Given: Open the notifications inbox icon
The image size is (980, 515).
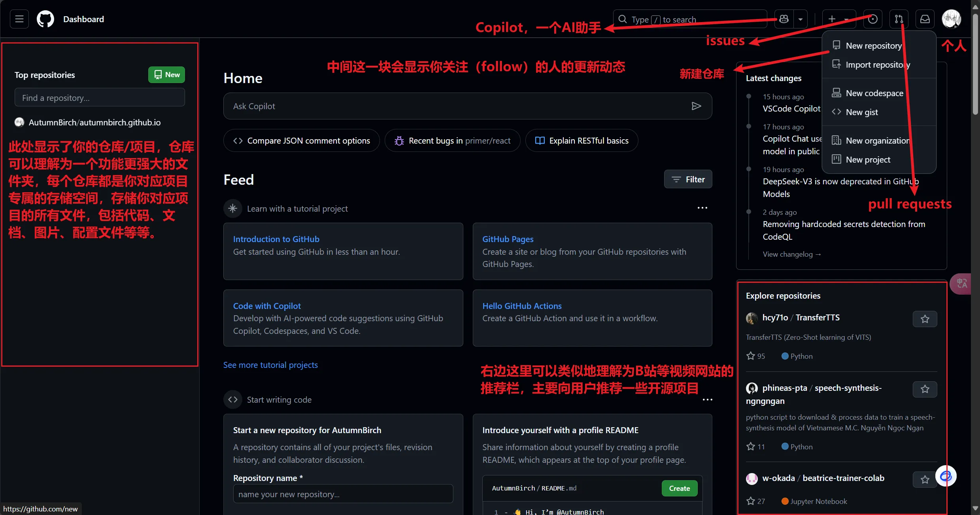Looking at the screenshot, I should pyautogui.click(x=925, y=19).
